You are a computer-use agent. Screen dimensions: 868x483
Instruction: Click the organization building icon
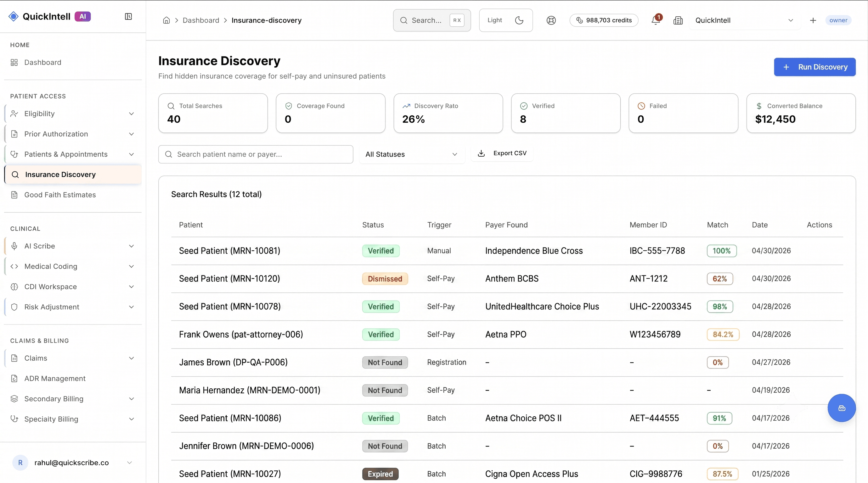[x=678, y=20]
